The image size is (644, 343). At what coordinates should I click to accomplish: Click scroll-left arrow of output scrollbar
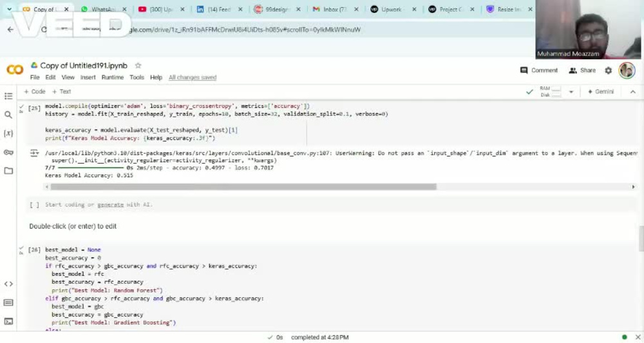47,187
